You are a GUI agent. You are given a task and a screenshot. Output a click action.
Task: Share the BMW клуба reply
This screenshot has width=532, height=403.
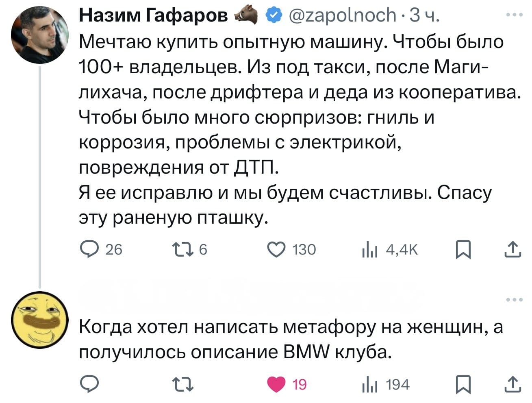(x=512, y=384)
